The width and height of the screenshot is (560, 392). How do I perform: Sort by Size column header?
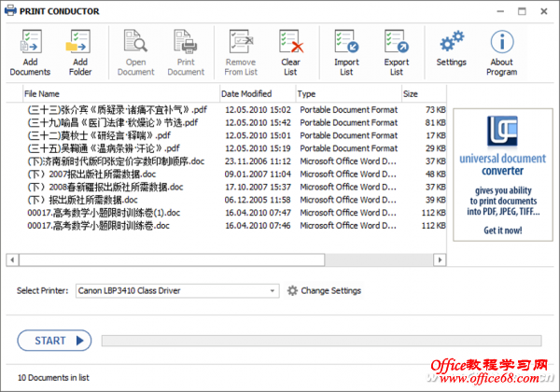point(424,94)
